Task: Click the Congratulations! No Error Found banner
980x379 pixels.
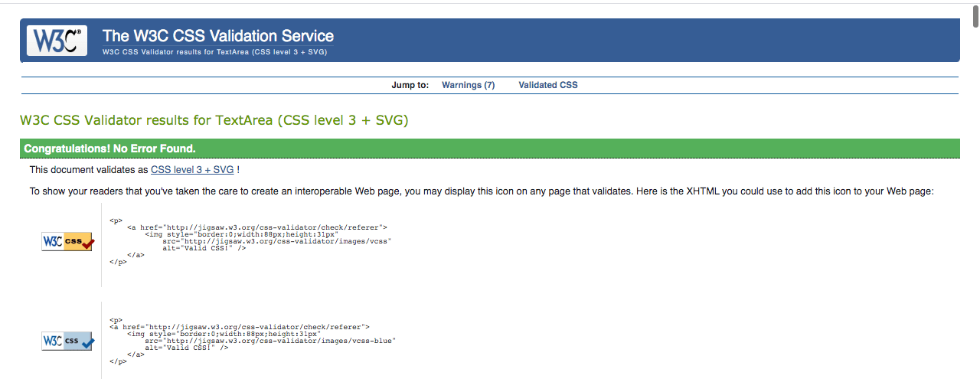Action: pos(490,149)
